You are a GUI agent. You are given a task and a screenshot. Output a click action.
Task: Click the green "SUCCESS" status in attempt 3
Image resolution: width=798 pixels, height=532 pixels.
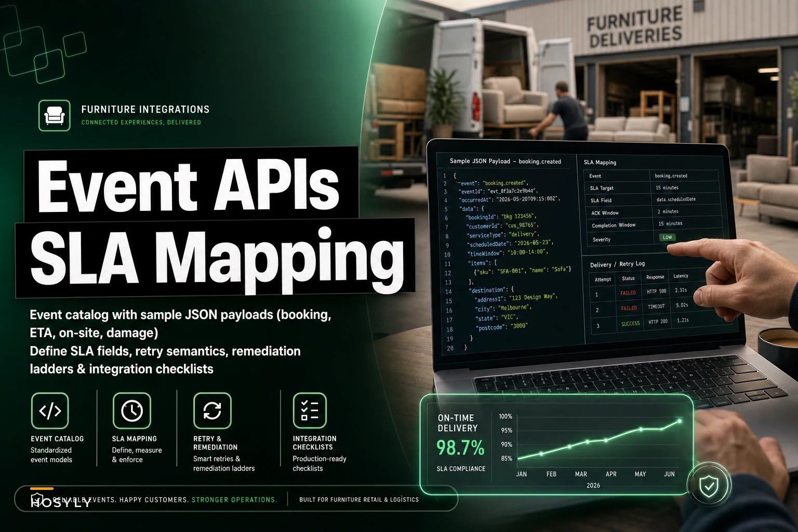coord(631,324)
